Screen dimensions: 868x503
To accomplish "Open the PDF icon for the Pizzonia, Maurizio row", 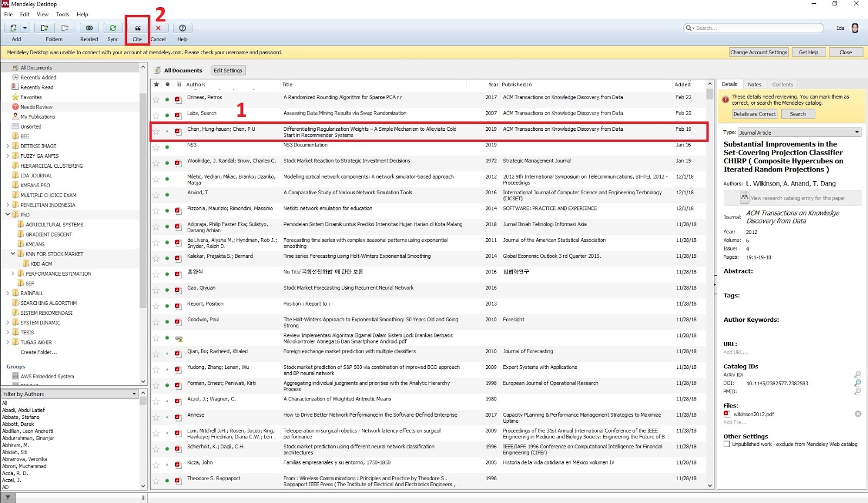I will click(x=177, y=211).
